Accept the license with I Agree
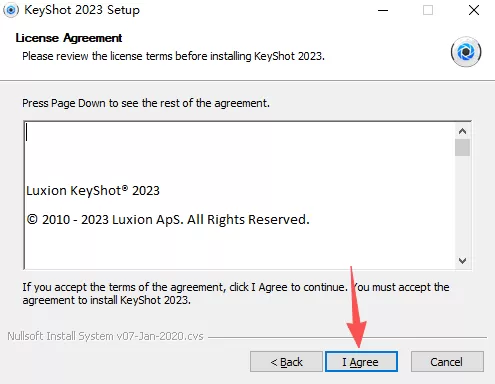Screen dimensions: 495x384 pyautogui.click(x=361, y=361)
